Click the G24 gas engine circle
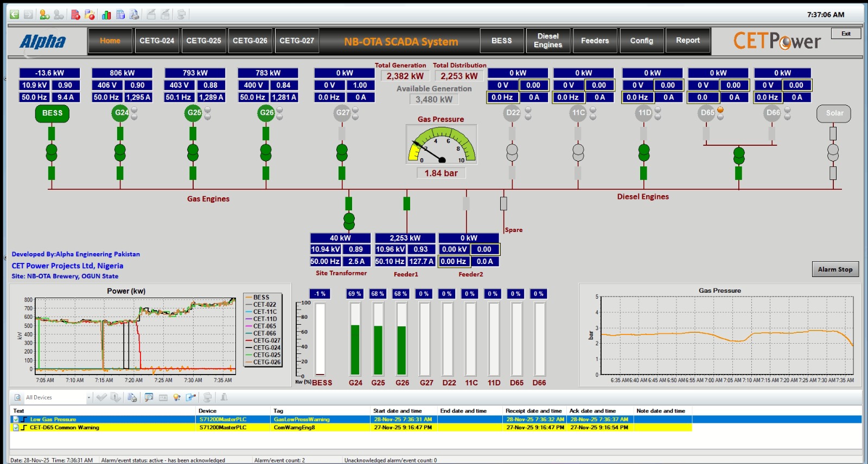This screenshot has width=868, height=464. click(x=120, y=113)
